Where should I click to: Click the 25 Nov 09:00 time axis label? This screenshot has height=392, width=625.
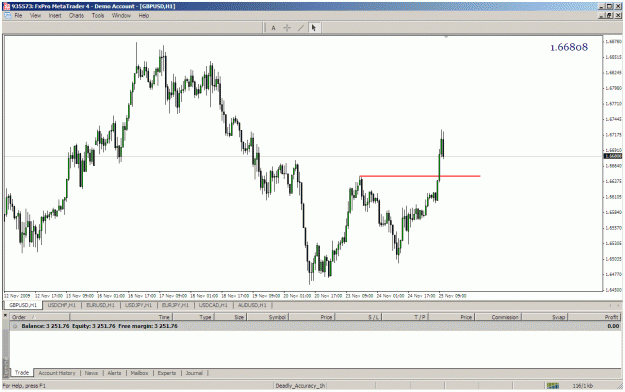click(452, 296)
